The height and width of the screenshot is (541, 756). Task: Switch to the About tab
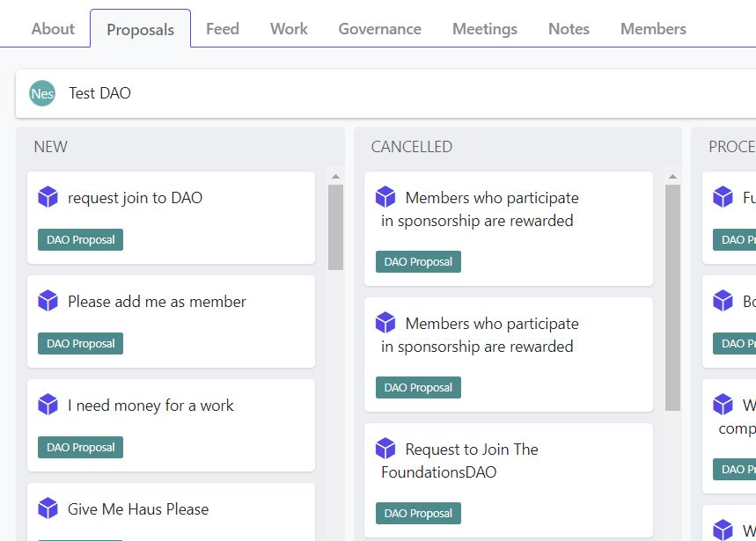click(x=52, y=28)
